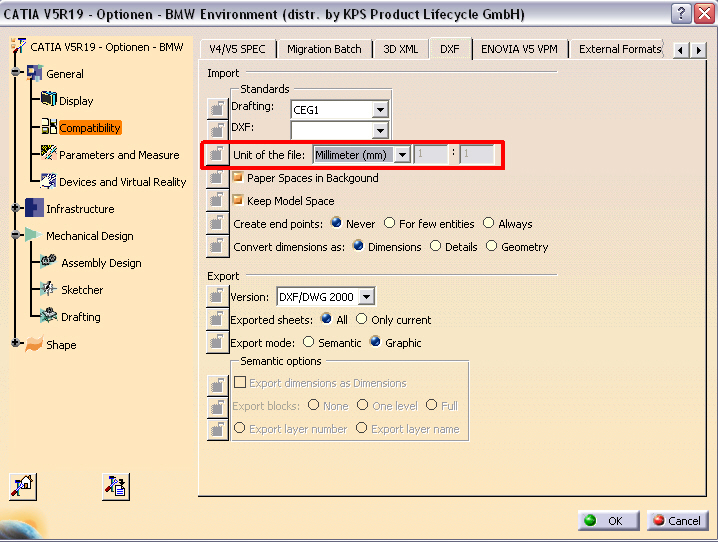Screen dimensions: 718x542
Task: Click the General category icon in tree
Action: tap(35, 73)
